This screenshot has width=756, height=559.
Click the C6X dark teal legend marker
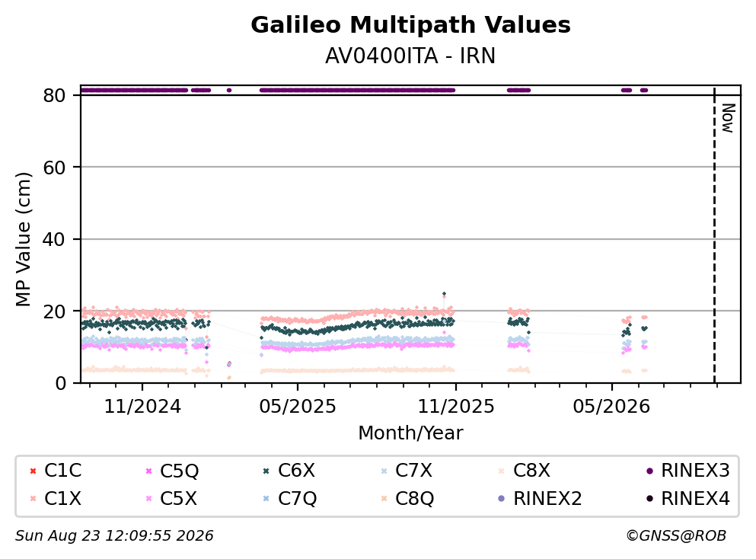click(266, 471)
